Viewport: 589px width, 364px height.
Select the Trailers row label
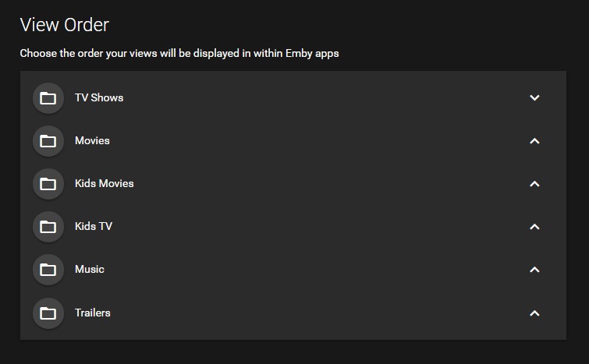(x=92, y=313)
